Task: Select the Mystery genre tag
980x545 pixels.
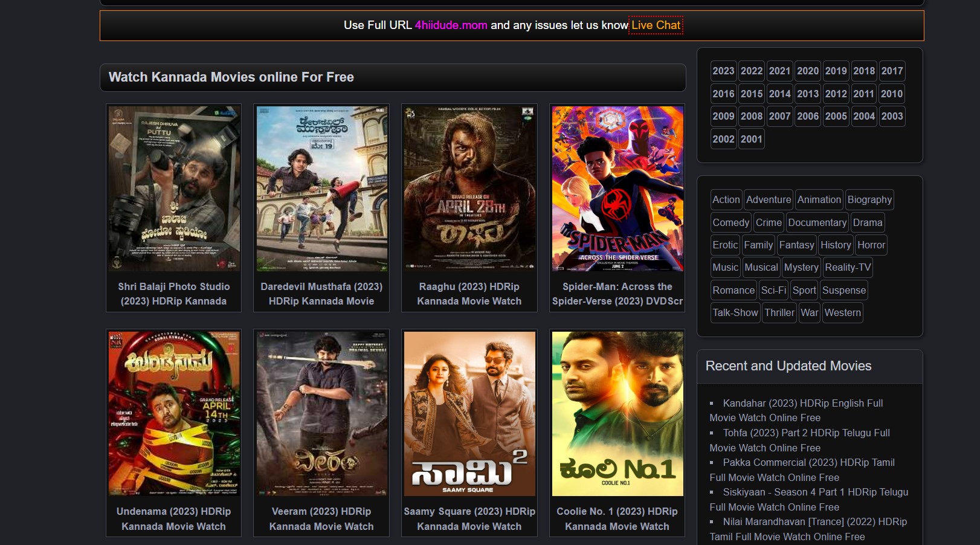Action: click(x=801, y=267)
